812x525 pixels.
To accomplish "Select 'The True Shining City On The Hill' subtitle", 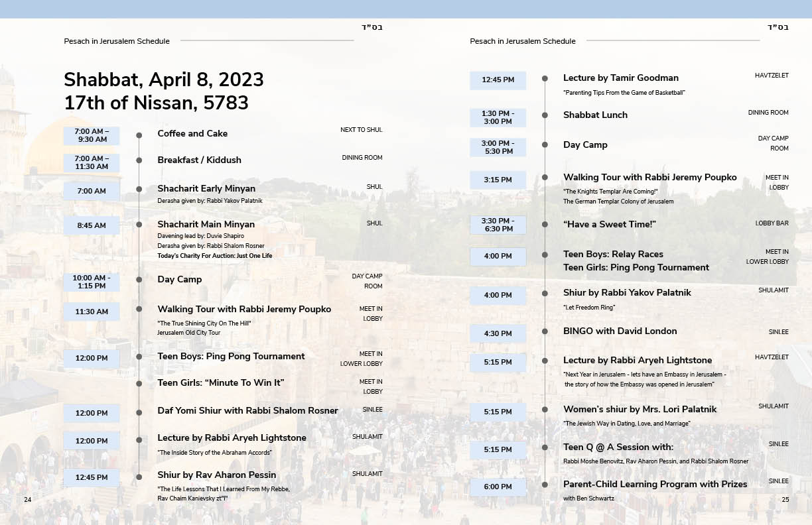I will point(204,323).
